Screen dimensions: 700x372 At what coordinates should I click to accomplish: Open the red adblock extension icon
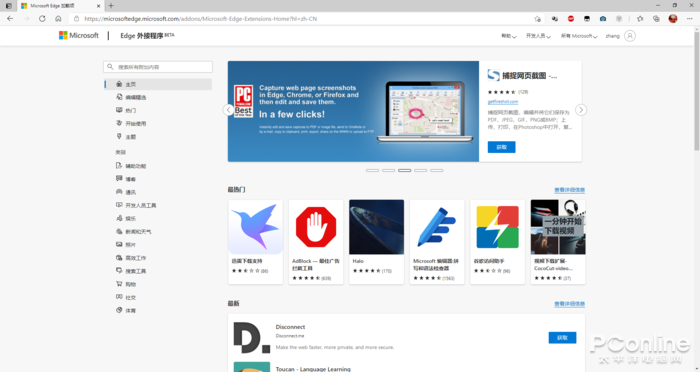tap(571, 19)
